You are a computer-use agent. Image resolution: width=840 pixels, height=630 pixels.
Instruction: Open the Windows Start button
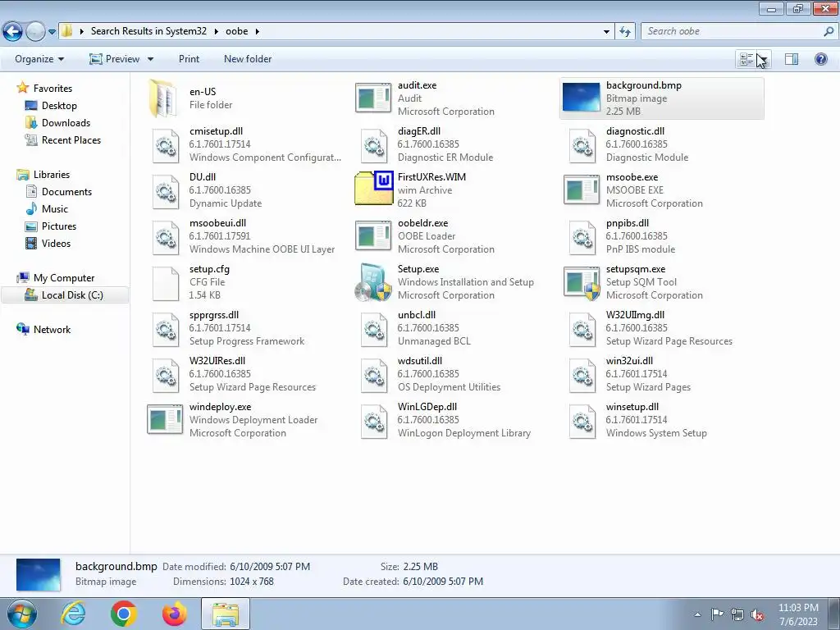click(x=22, y=614)
